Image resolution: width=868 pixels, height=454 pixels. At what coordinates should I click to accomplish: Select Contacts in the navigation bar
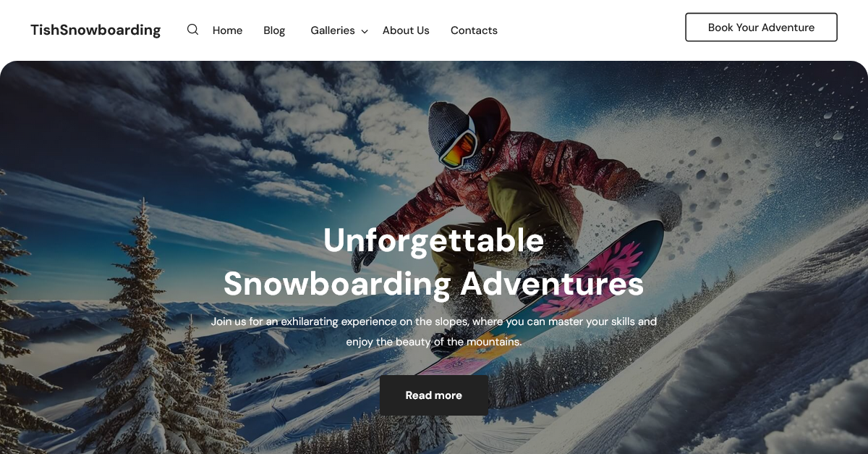pyautogui.click(x=474, y=30)
